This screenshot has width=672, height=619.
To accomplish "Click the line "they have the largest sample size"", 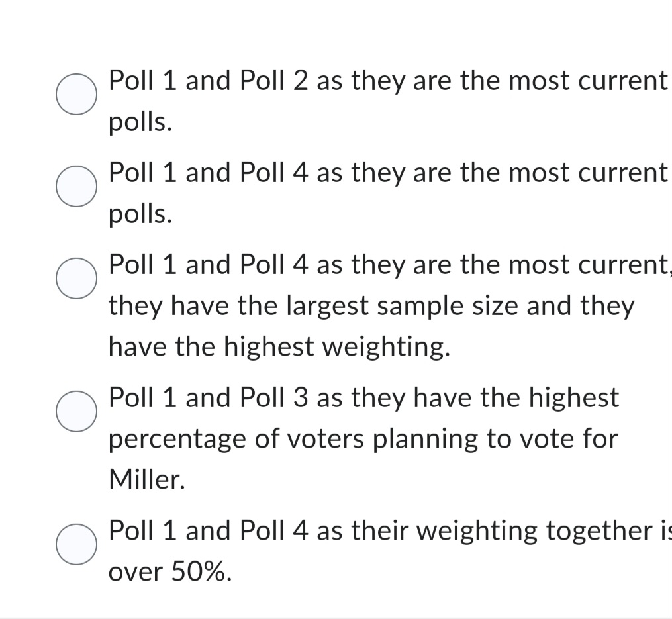I will [371, 306].
